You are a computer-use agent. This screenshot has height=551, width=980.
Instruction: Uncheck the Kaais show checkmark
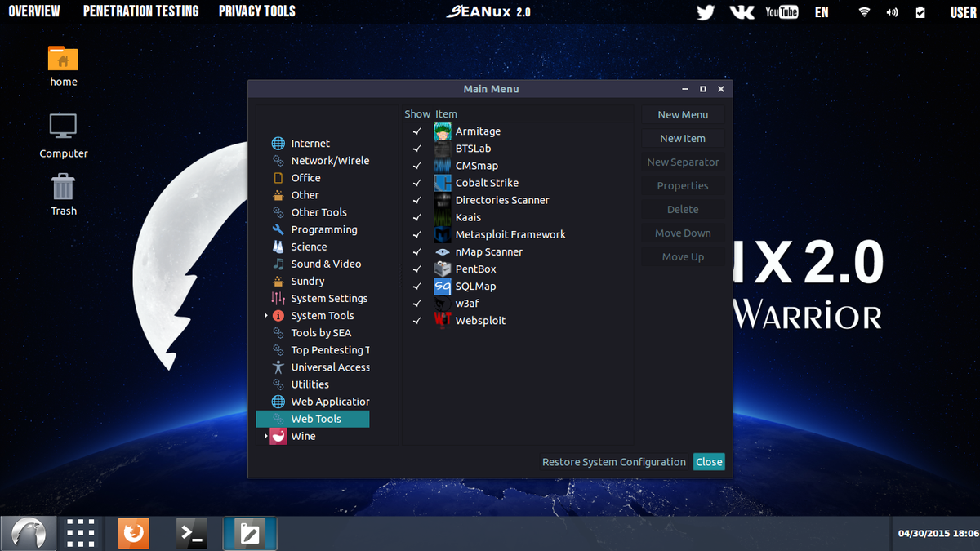(x=417, y=217)
